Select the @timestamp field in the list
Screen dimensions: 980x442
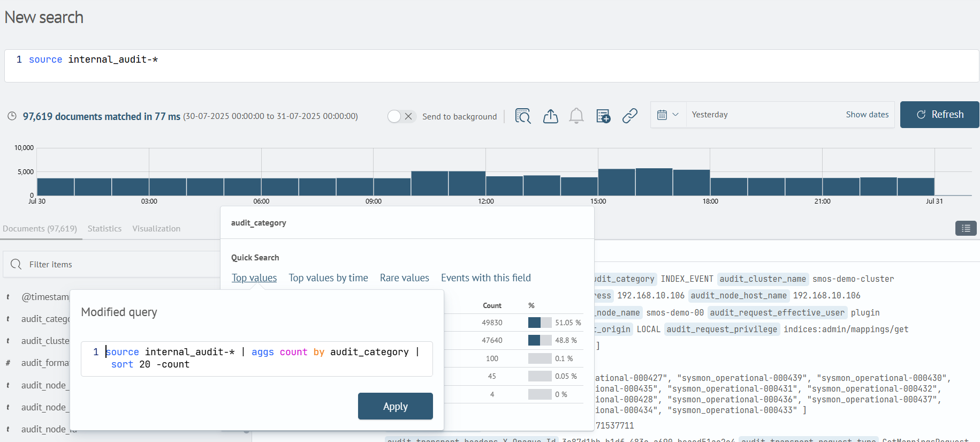pyautogui.click(x=45, y=297)
